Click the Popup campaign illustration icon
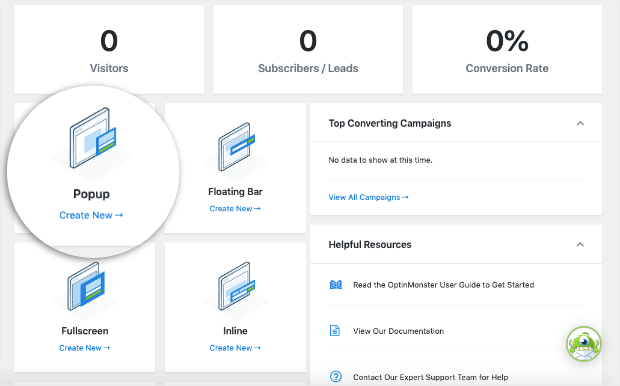 (x=93, y=138)
